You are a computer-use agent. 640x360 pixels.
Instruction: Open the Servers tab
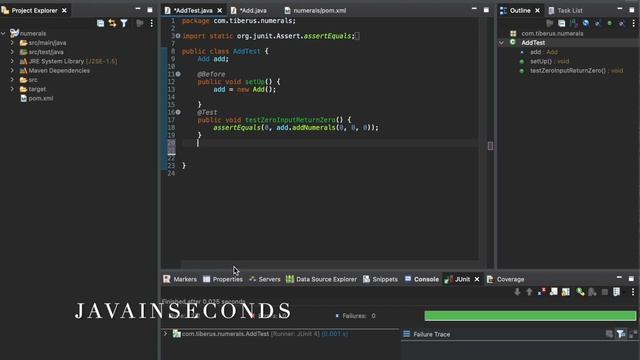[265, 279]
